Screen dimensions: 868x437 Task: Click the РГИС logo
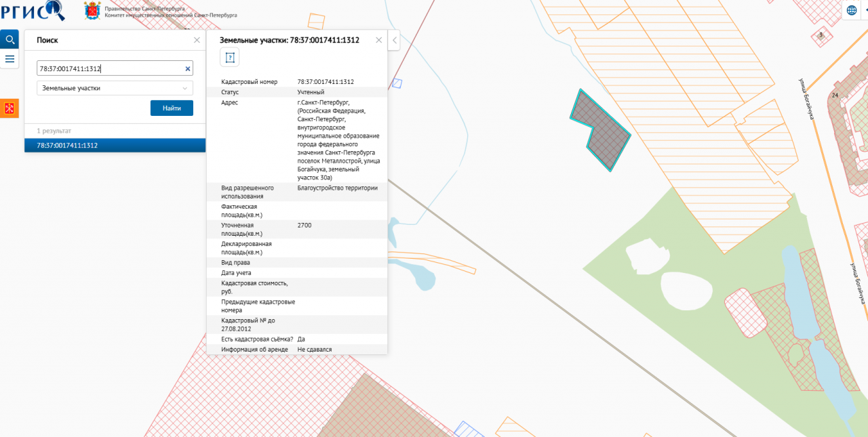[33, 10]
